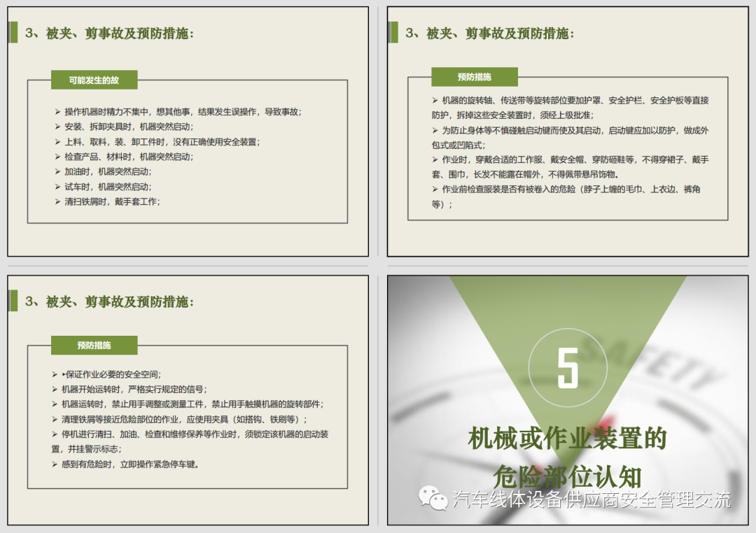Click the heading 危险部位认知
The width and height of the screenshot is (756, 533).
click(x=568, y=476)
